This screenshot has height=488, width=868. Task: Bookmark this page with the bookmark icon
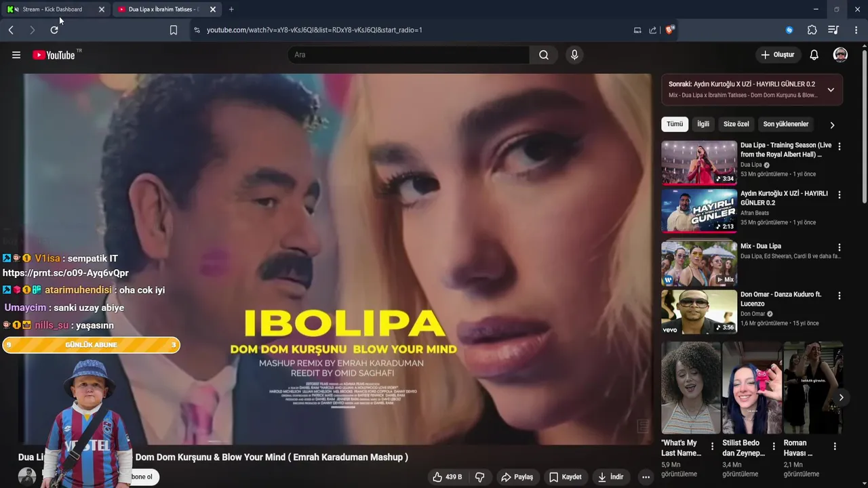(x=174, y=30)
